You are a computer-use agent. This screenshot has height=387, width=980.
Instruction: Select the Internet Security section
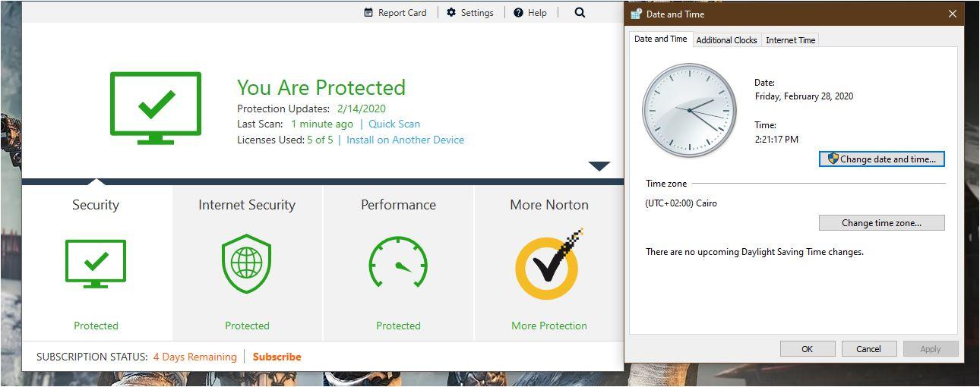click(x=247, y=263)
